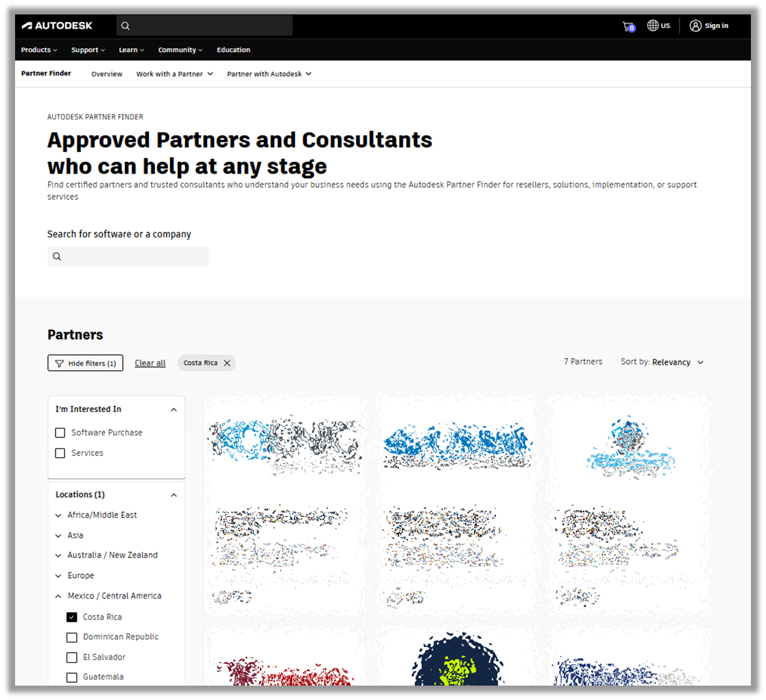Click the filter funnel icon on Hide filters
The height and width of the screenshot is (700, 766).
tap(60, 363)
